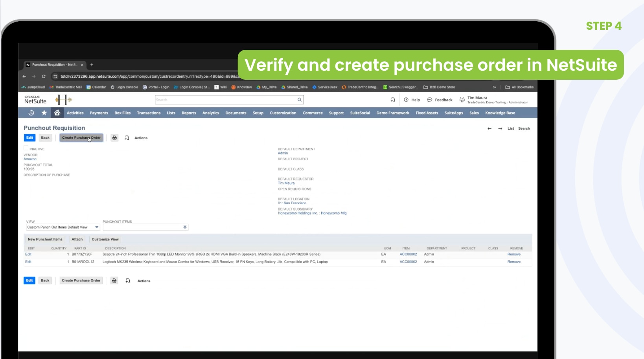Open the NetSuite Home icon
This screenshot has width=644, height=359.
coord(57,113)
